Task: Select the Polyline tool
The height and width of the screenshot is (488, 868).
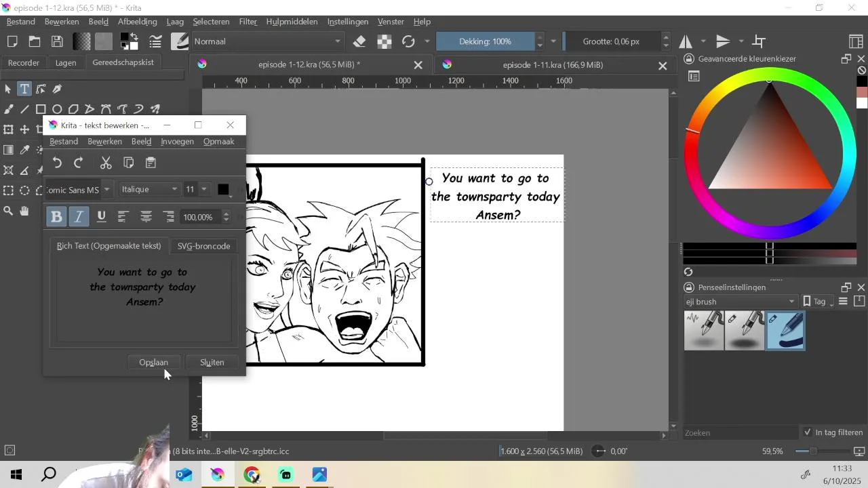Action: click(x=90, y=109)
